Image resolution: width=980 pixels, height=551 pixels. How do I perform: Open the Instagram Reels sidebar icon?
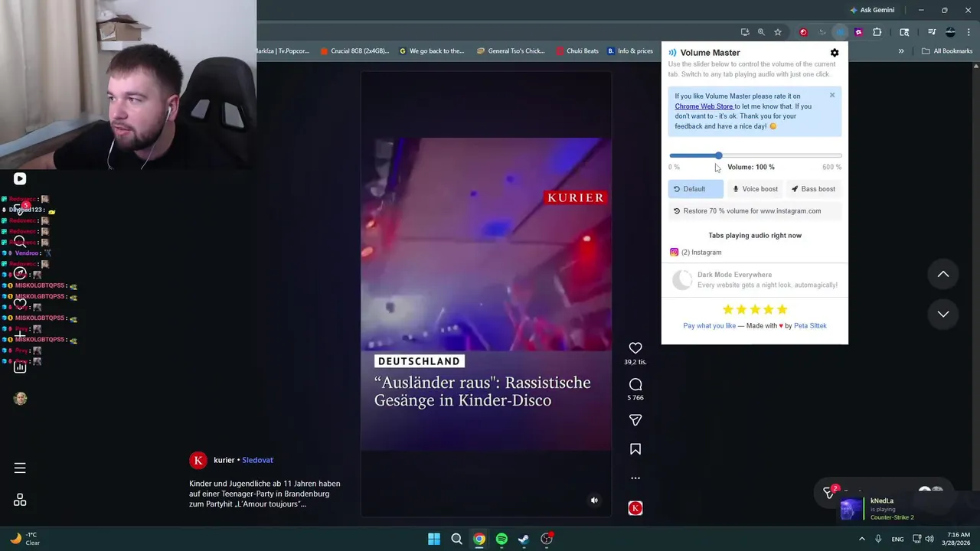pos(20,178)
